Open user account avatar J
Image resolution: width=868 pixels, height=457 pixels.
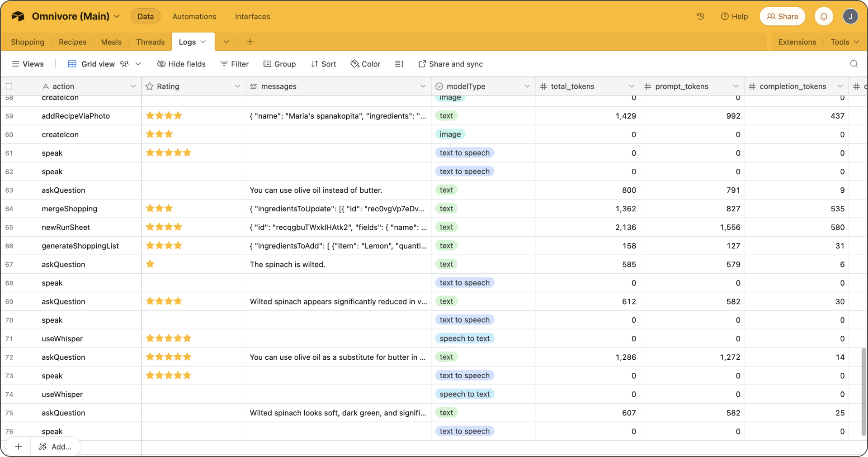tap(850, 16)
